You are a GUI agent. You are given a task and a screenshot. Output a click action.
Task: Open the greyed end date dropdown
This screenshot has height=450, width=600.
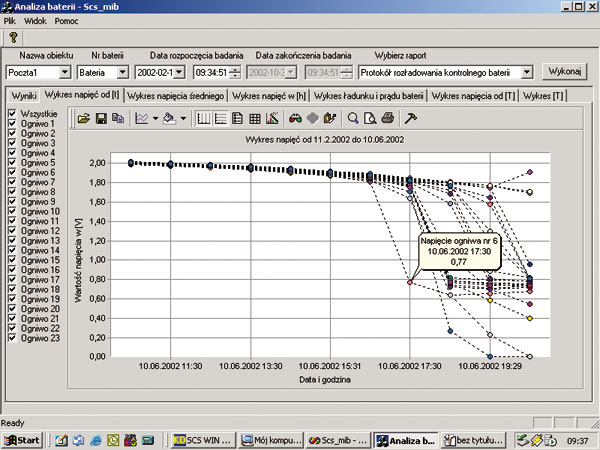click(x=291, y=72)
